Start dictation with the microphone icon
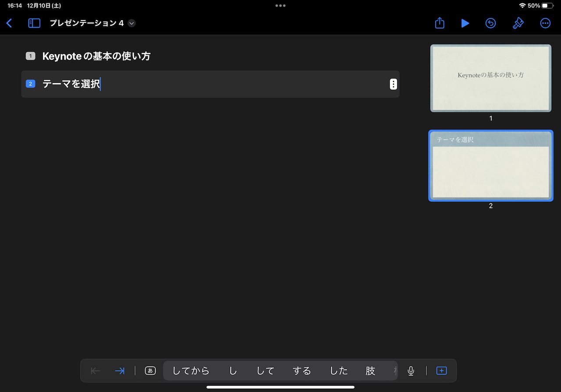Screen dimensions: 561x392 click(x=411, y=371)
